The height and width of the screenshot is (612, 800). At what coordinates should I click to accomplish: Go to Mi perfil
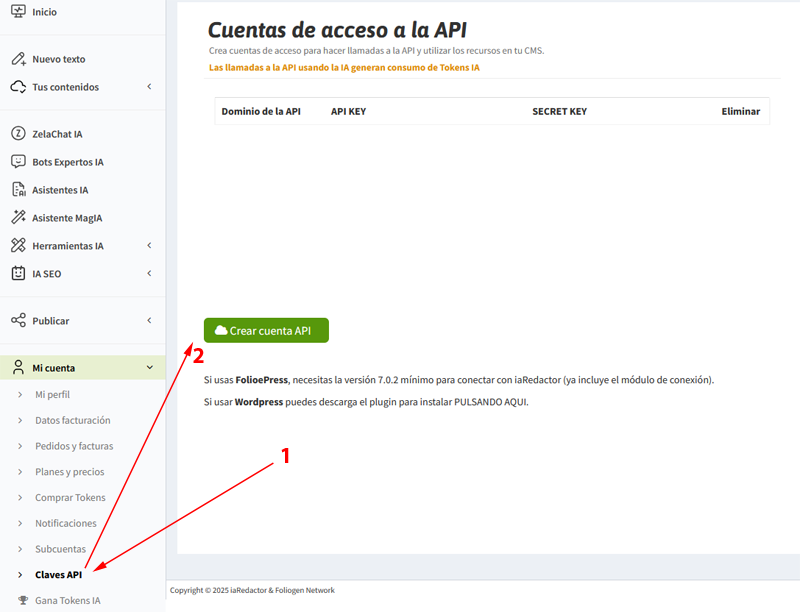52,395
